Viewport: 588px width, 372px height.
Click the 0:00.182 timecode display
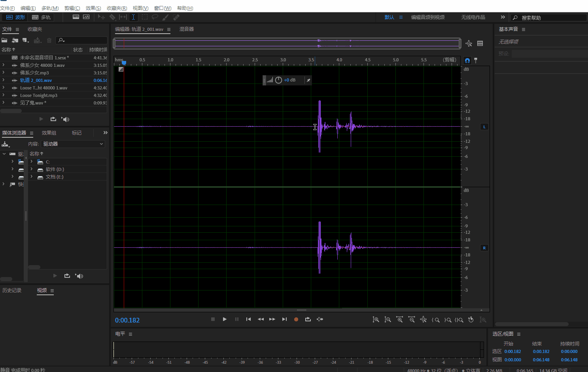coord(127,320)
